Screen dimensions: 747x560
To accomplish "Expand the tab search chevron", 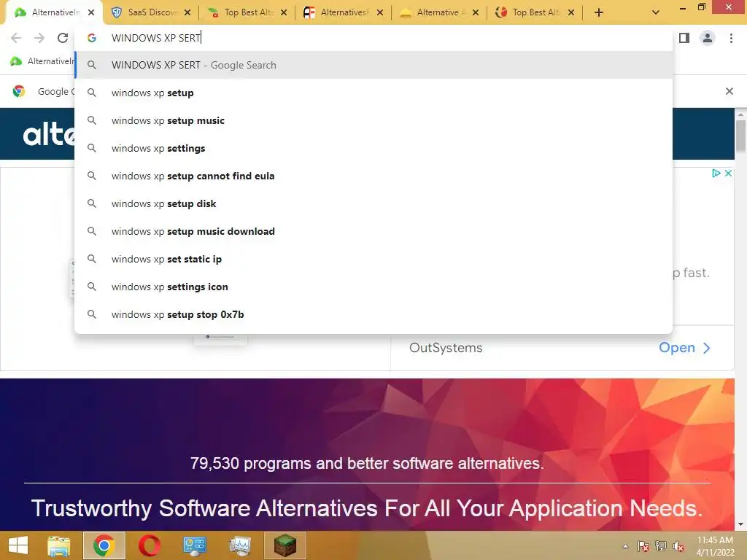I will click(656, 12).
